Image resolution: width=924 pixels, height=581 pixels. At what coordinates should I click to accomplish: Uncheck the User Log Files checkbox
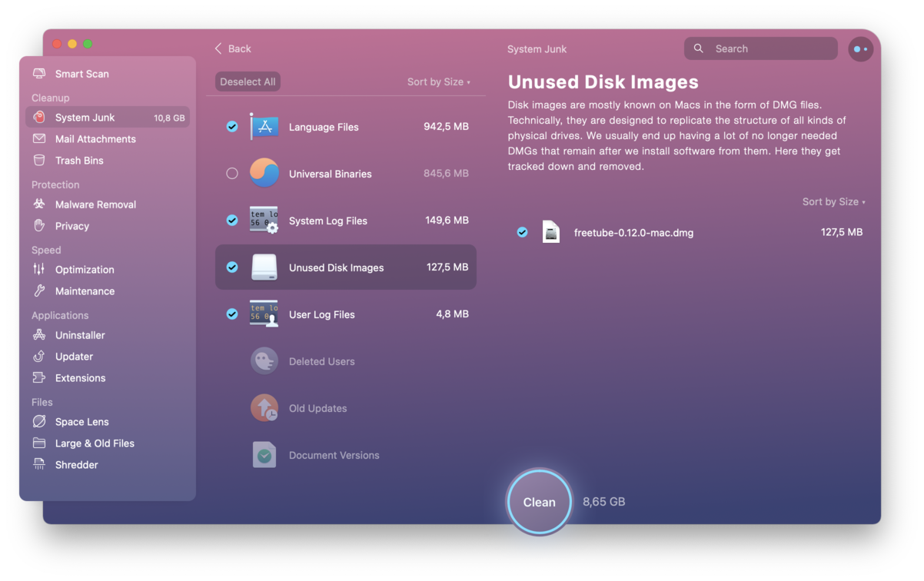(x=232, y=314)
